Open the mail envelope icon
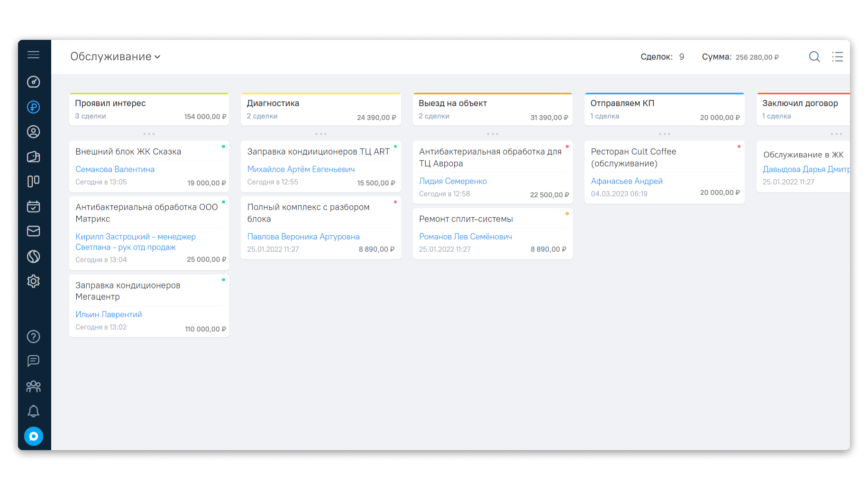 (33, 231)
